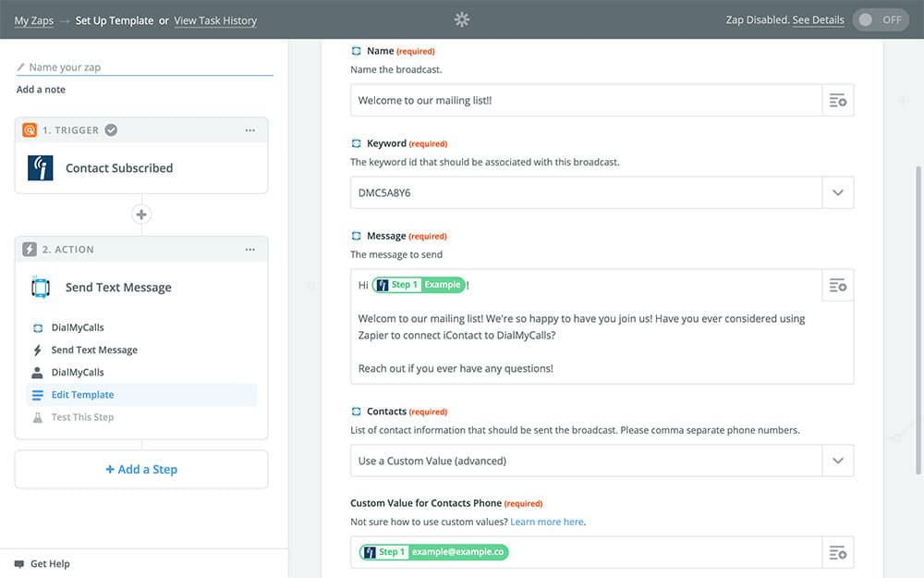The image size is (924, 578).
Task: Select Edit Template step item
Action: 82,395
